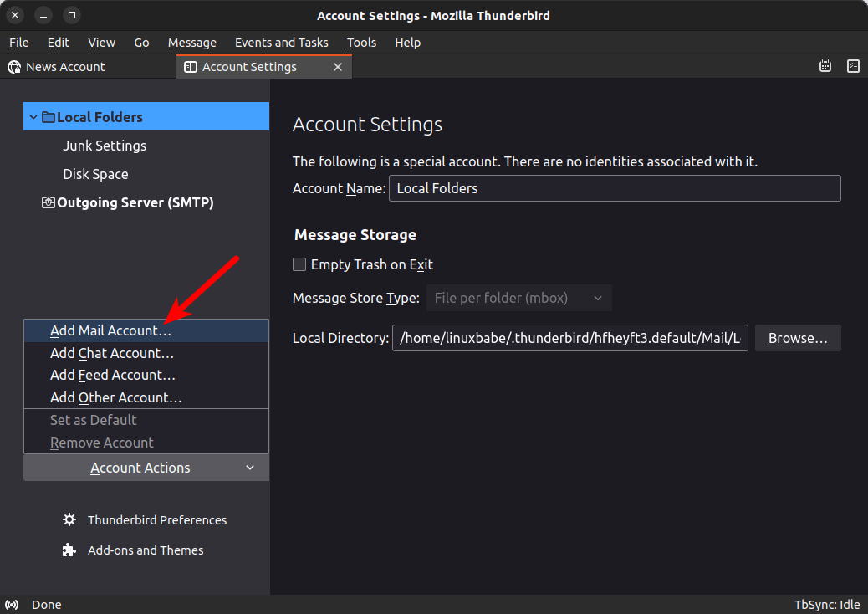
Task: Select Local Folders account row
Action: click(x=146, y=117)
